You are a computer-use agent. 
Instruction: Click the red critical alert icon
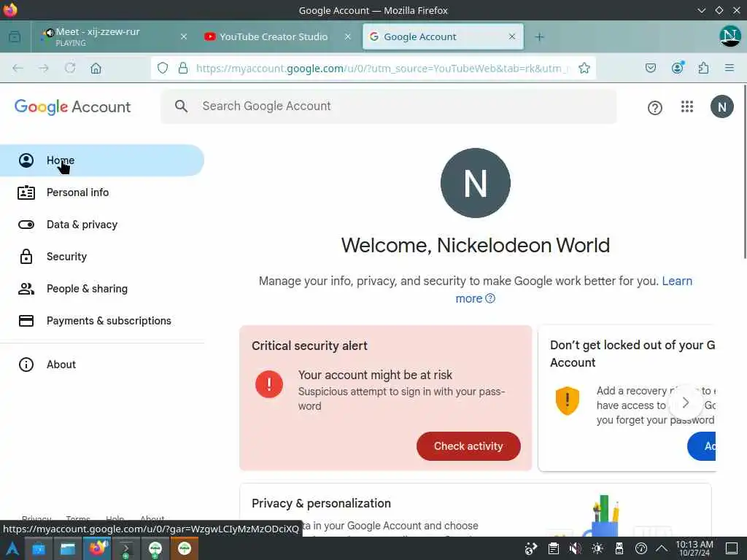[x=269, y=384]
